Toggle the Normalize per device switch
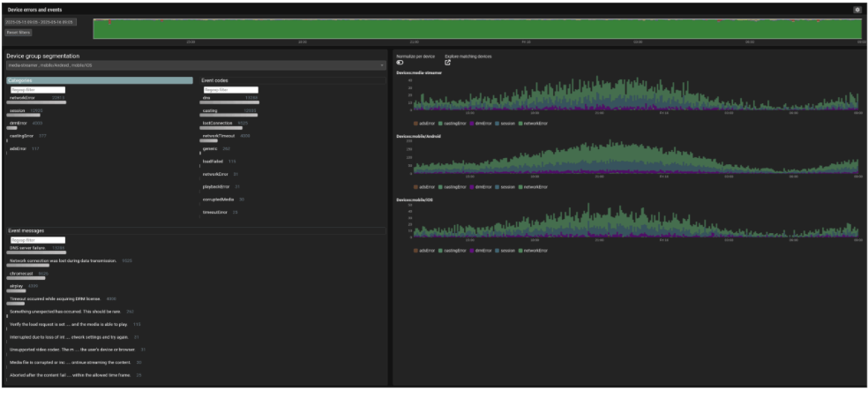 [400, 63]
